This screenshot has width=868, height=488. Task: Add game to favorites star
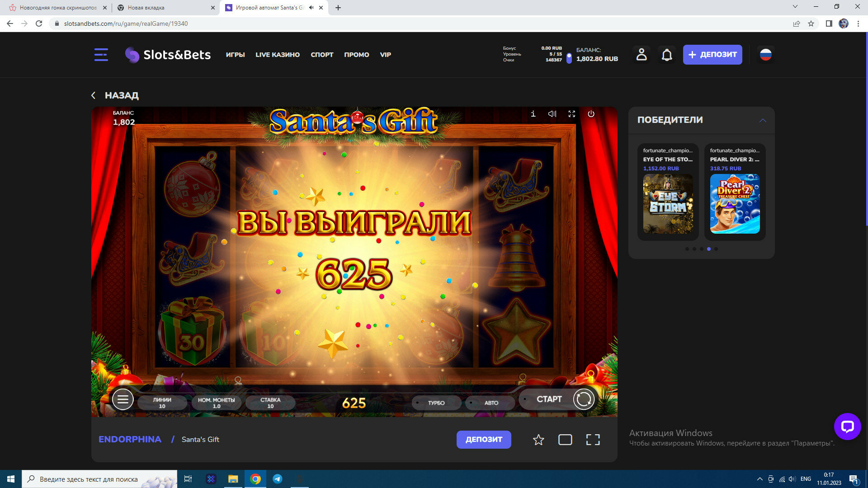538,440
